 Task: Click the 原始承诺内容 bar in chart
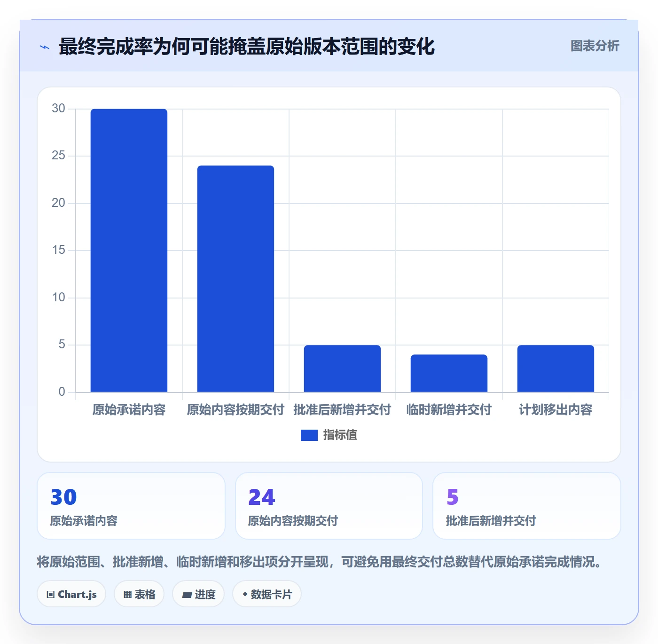click(x=129, y=250)
